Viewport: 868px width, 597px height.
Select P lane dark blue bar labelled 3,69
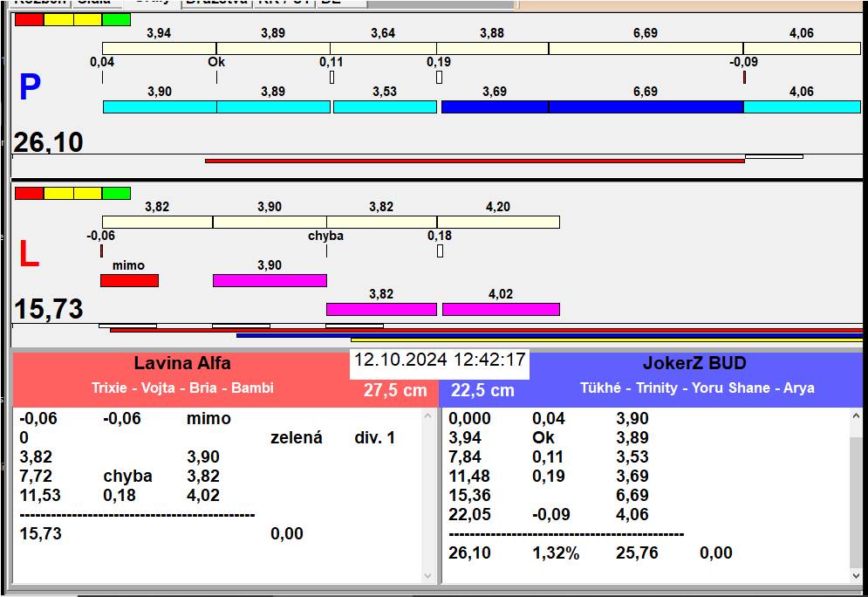(x=495, y=106)
